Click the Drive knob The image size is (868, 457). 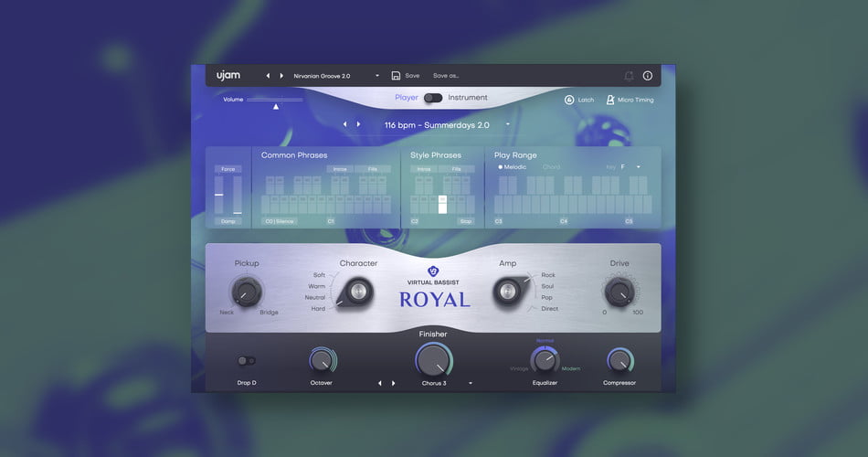tap(619, 292)
